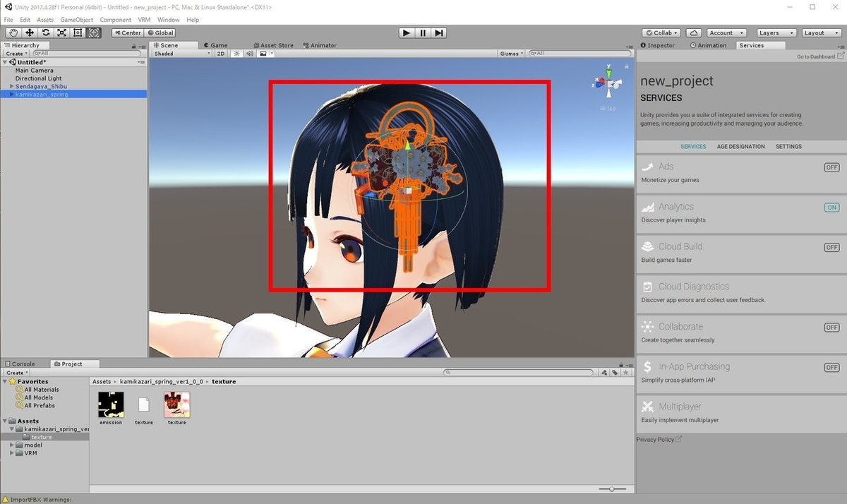Open the Layout dropdown
Image resolution: width=847 pixels, height=504 pixels.
click(822, 32)
